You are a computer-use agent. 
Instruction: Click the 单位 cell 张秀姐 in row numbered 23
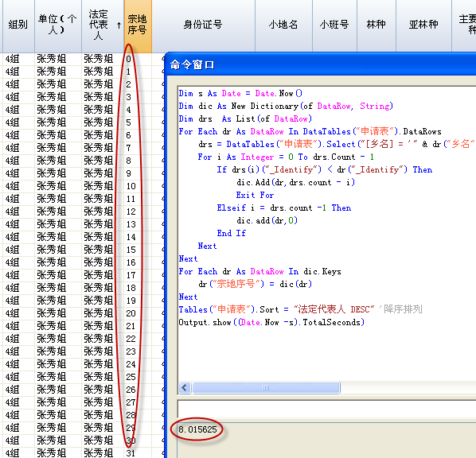click(x=58, y=351)
